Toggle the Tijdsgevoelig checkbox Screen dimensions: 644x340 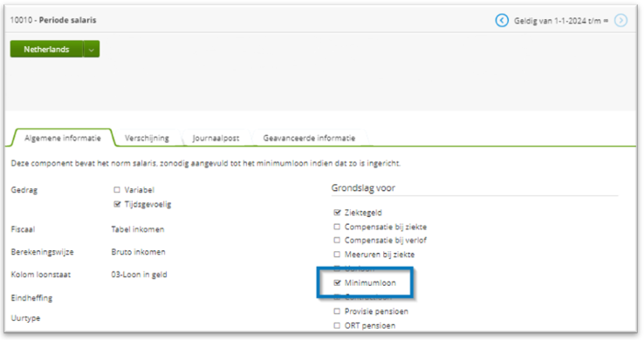point(117,204)
